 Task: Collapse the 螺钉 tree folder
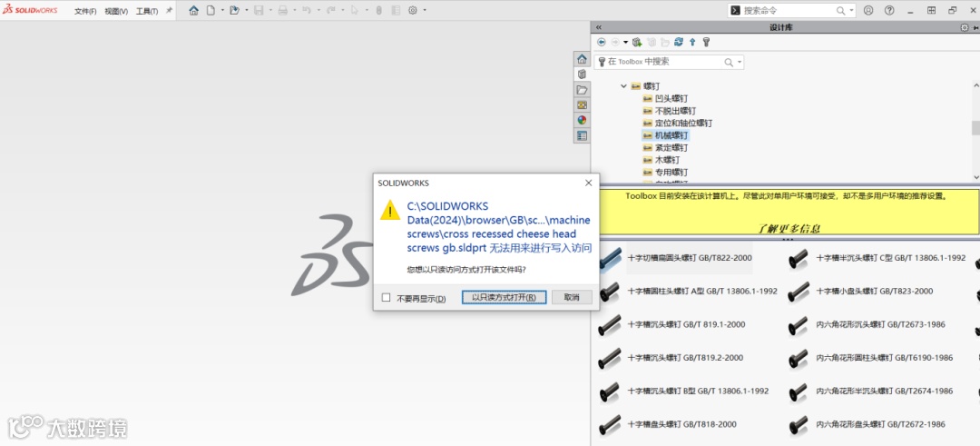(623, 86)
